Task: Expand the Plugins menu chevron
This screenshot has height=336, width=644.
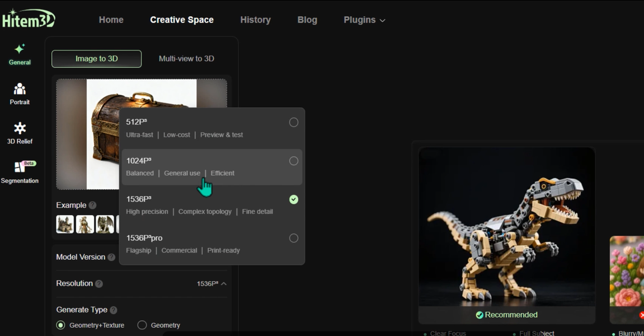Action: point(382,20)
